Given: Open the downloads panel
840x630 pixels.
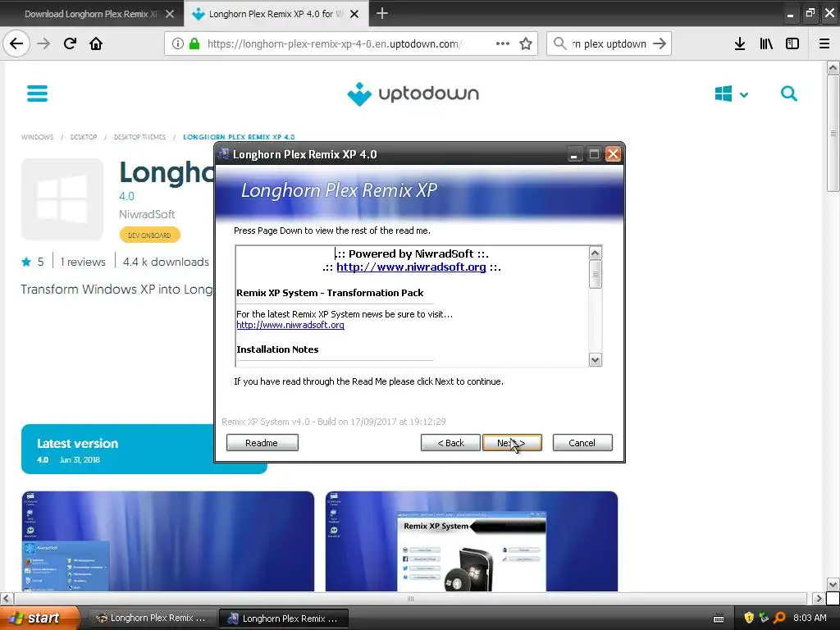Looking at the screenshot, I should click(x=740, y=43).
